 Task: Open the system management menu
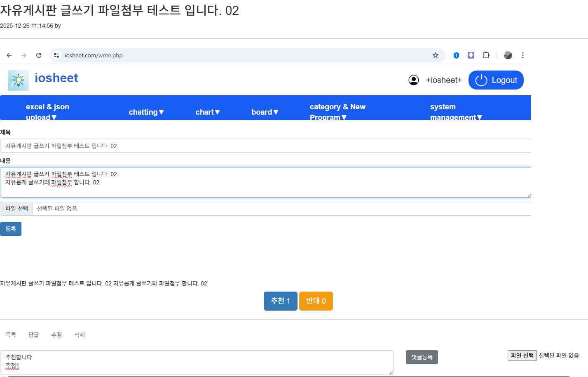point(456,112)
